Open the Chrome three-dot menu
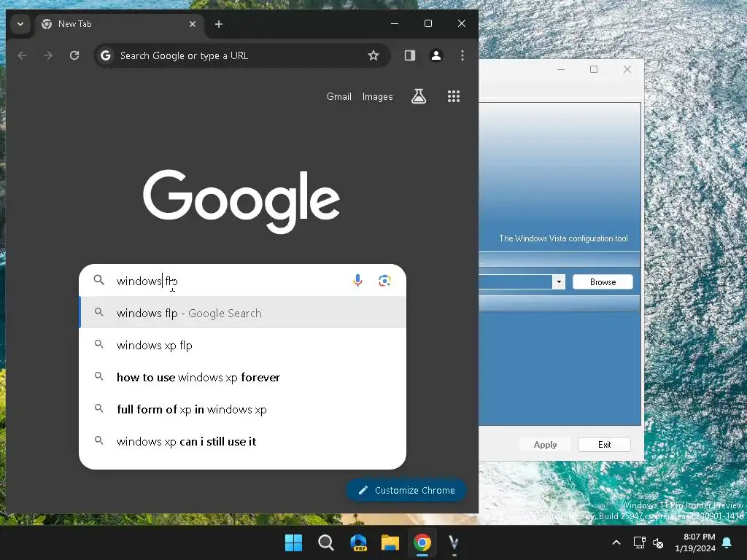This screenshot has width=747, height=560. pos(462,55)
